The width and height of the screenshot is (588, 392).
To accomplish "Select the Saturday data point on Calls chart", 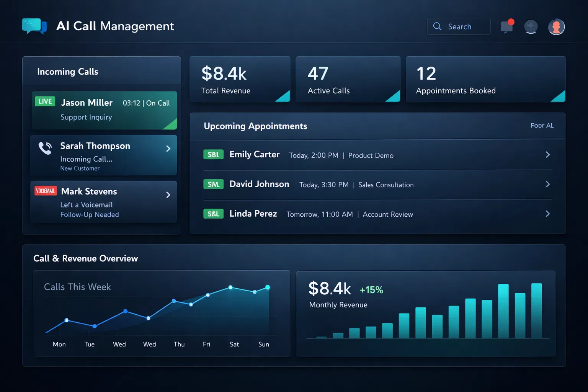I will pyautogui.click(x=230, y=287).
